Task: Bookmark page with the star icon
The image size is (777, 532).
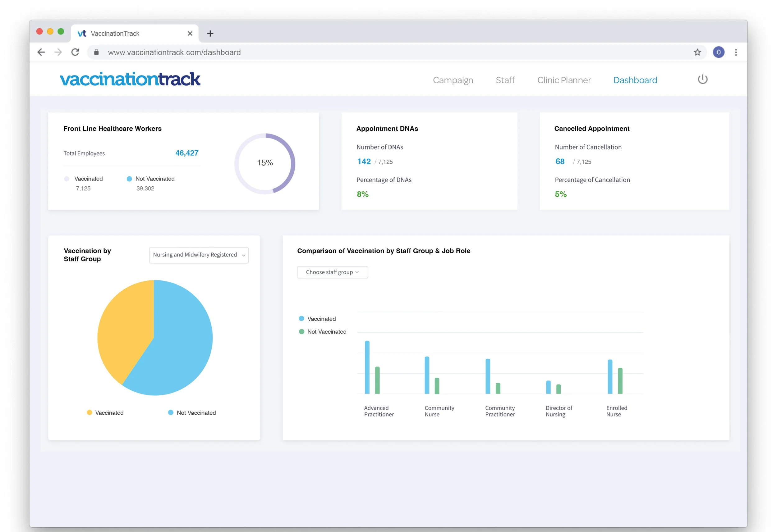Action: (x=697, y=52)
